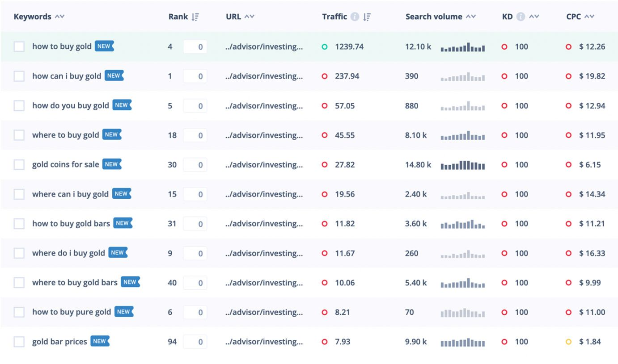Click Search volume header label
The width and height of the screenshot is (618, 364).
click(434, 17)
